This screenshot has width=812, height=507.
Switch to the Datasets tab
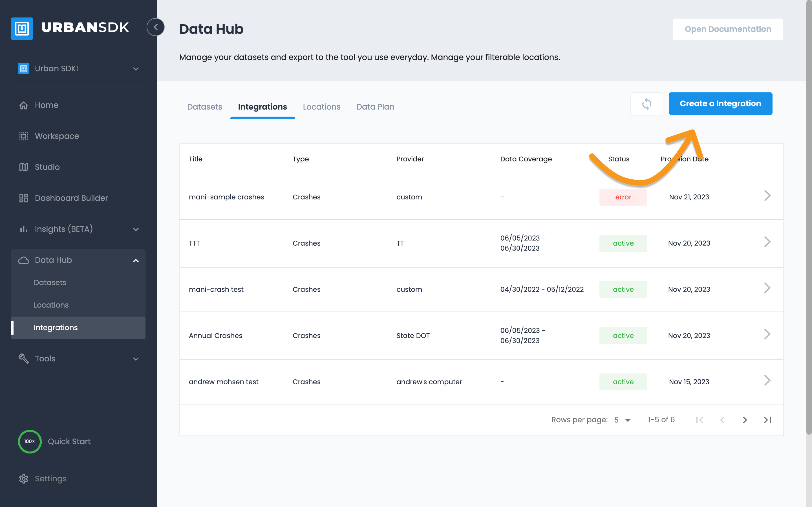tap(204, 107)
